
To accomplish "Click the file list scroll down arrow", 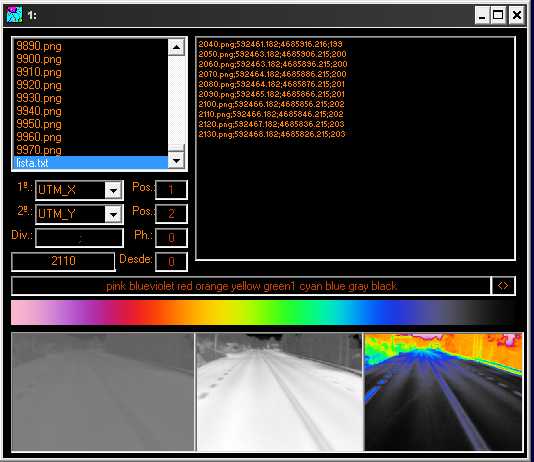I will [x=176, y=160].
